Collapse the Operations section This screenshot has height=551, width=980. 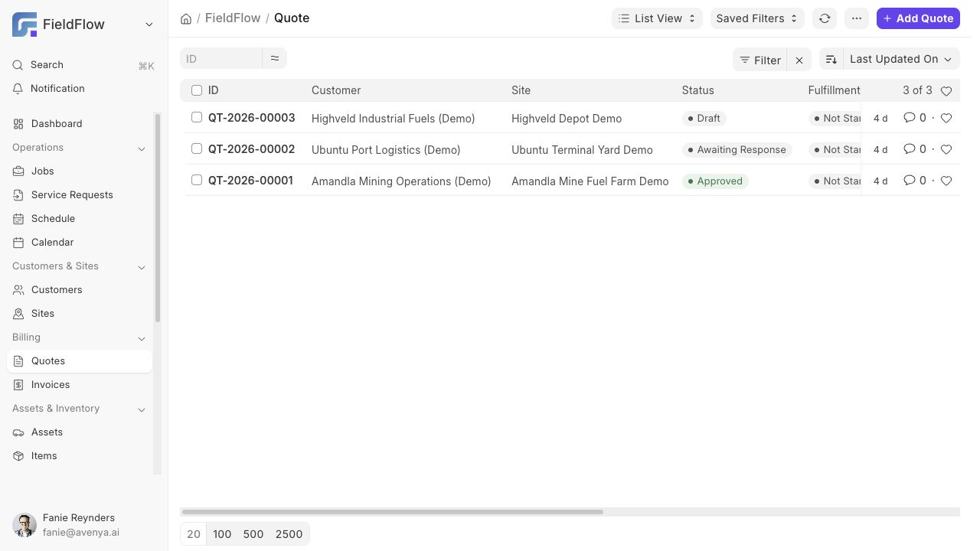(x=142, y=148)
